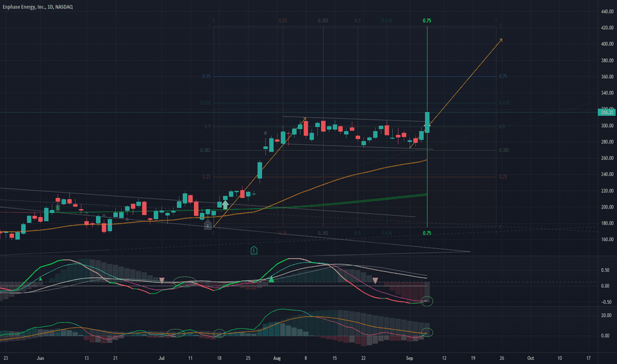
Task: Click the 'Jul' date on the time axis
Action: click(x=162, y=358)
